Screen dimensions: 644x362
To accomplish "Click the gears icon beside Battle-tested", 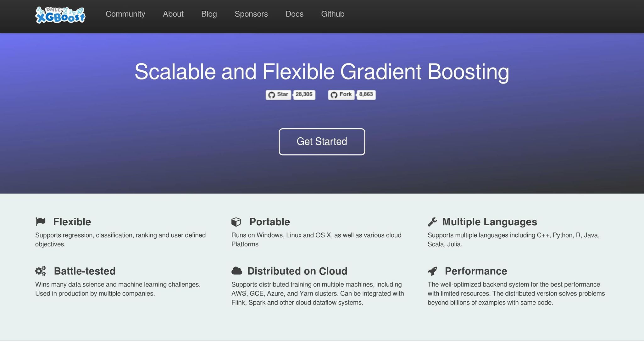I will tap(40, 271).
